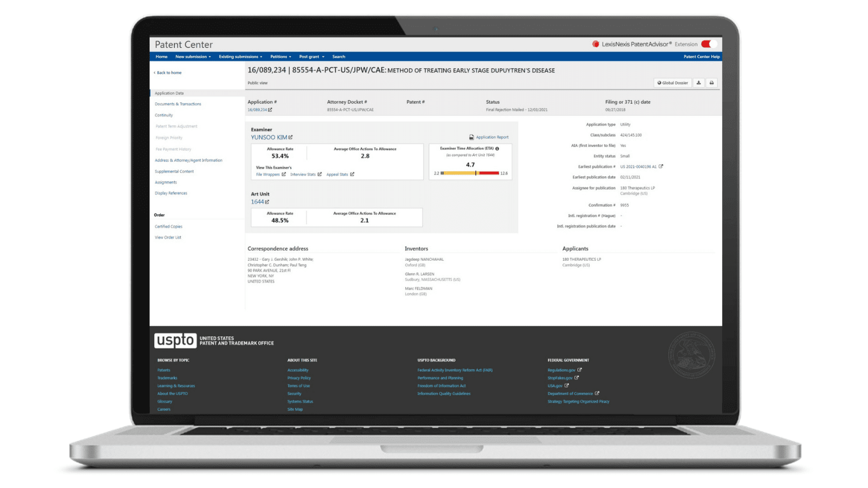Click external link icon next to Appeal Stats
868x488 pixels.
(352, 175)
